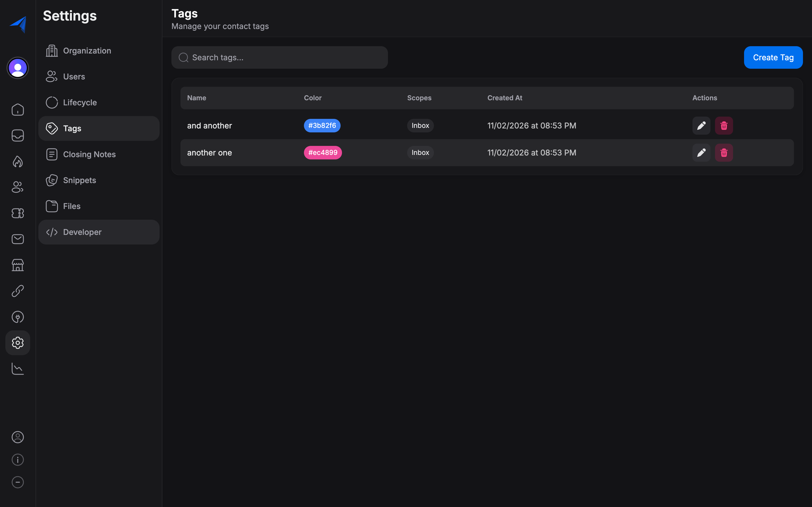This screenshot has height=507, width=812.
Task: Delete the 'and another' tag
Action: click(x=724, y=126)
